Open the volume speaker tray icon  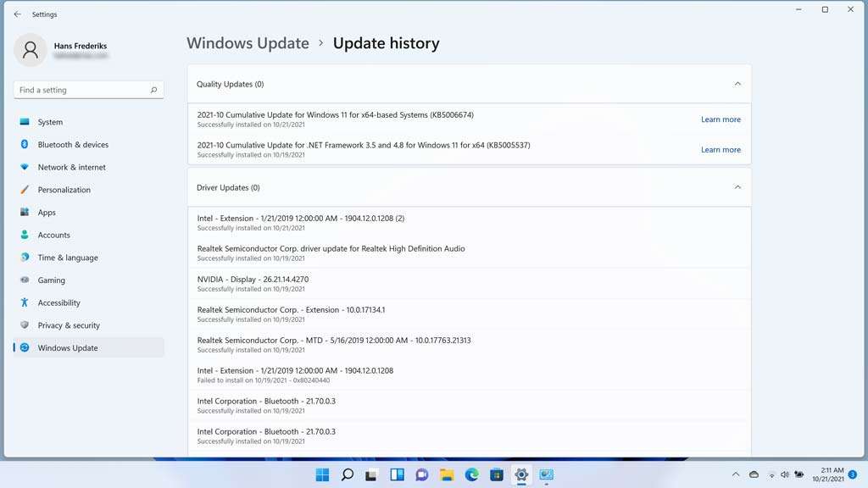pyautogui.click(x=784, y=474)
